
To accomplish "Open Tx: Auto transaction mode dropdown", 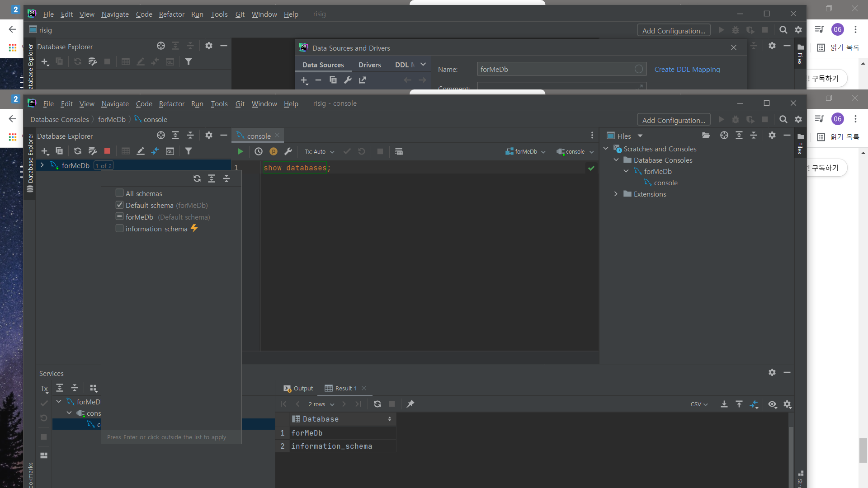I will pos(319,152).
